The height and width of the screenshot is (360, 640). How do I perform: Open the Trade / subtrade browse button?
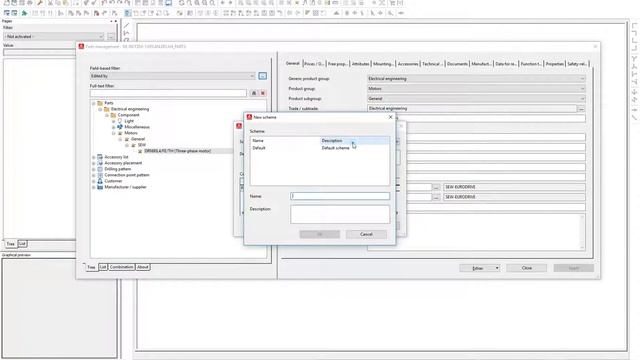[581, 109]
